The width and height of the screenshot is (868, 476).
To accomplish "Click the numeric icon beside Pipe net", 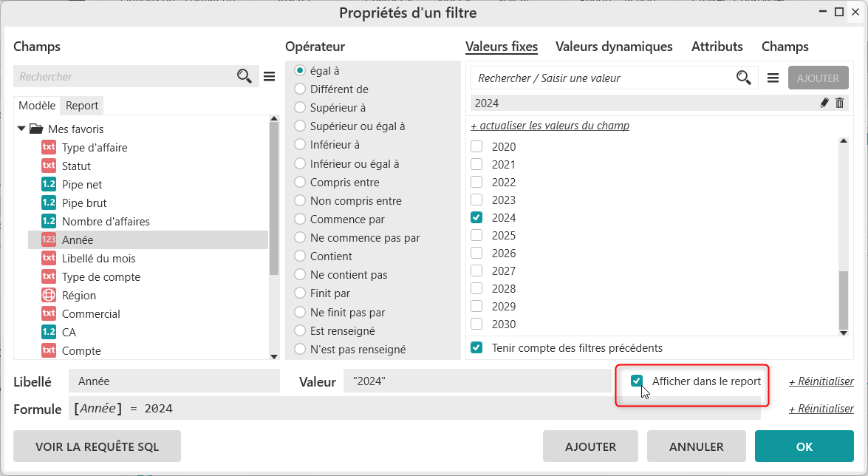I will tap(49, 184).
